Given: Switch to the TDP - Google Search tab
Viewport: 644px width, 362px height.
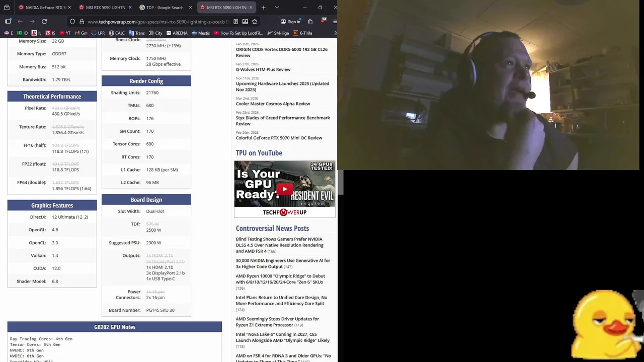Looking at the screenshot, I should (165, 8).
